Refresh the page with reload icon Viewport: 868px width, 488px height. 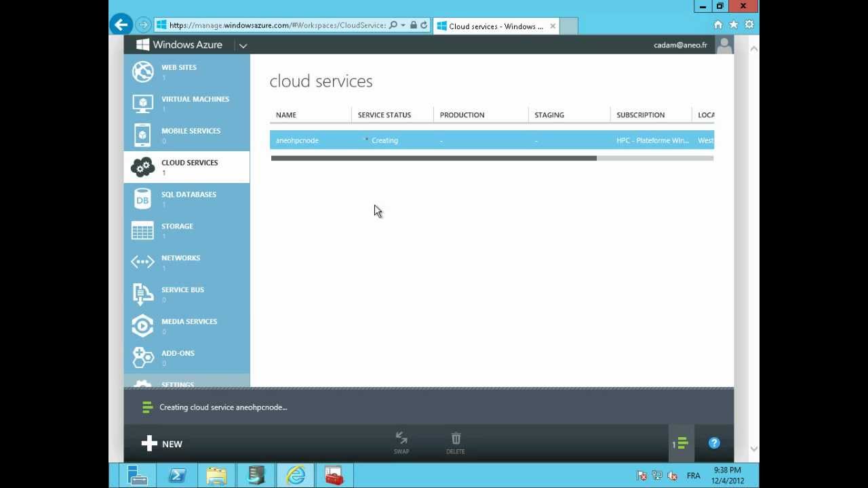tap(424, 25)
